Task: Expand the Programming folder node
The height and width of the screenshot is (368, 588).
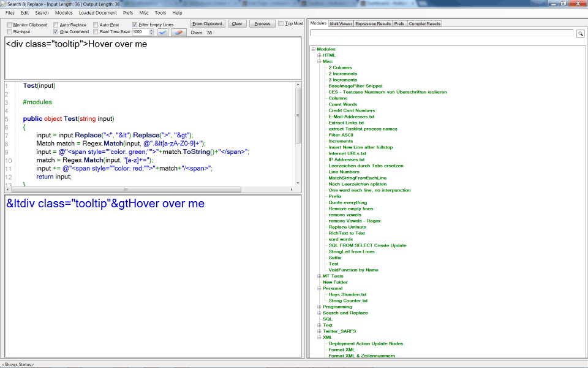Action: [319, 307]
